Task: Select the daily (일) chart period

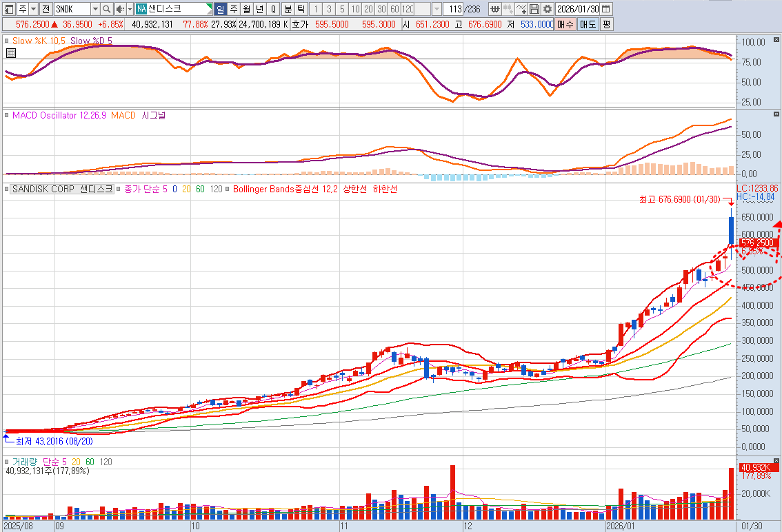Action: 220,9
